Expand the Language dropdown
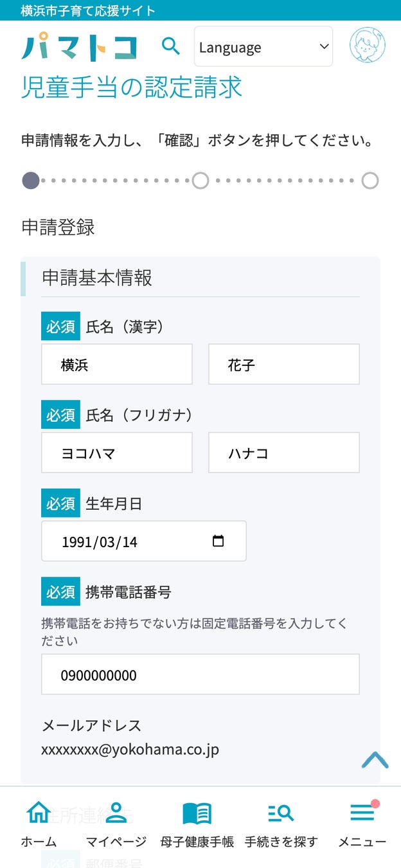The width and height of the screenshot is (401, 868). pos(263,47)
